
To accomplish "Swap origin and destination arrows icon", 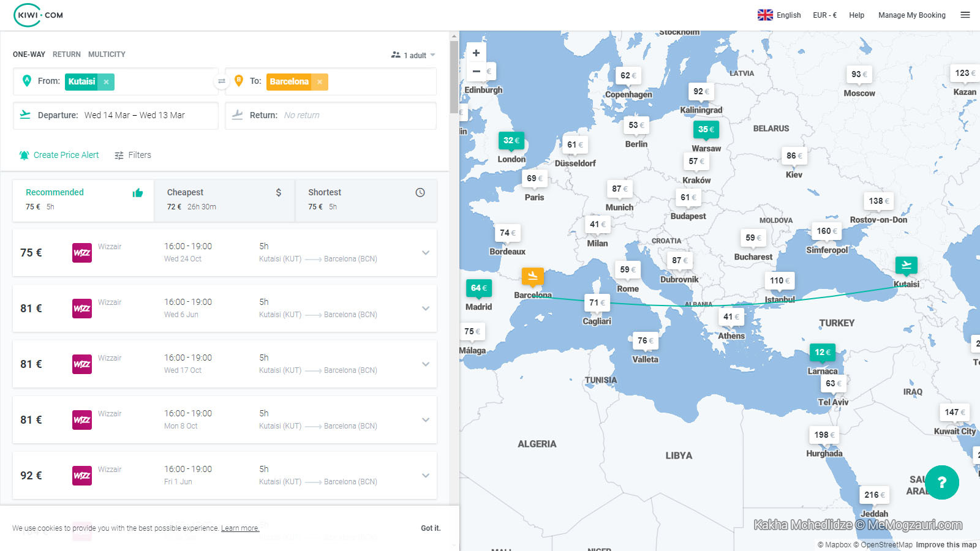I will [222, 81].
